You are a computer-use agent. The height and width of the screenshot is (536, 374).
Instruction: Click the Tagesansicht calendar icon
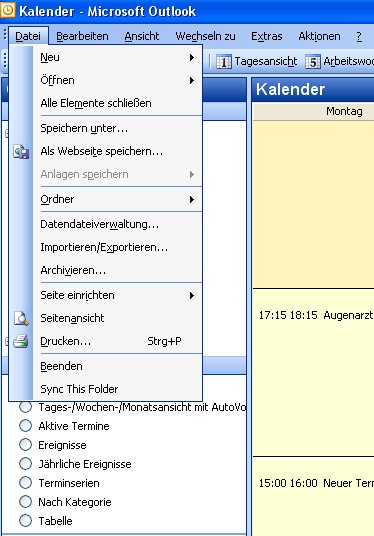click(x=224, y=62)
